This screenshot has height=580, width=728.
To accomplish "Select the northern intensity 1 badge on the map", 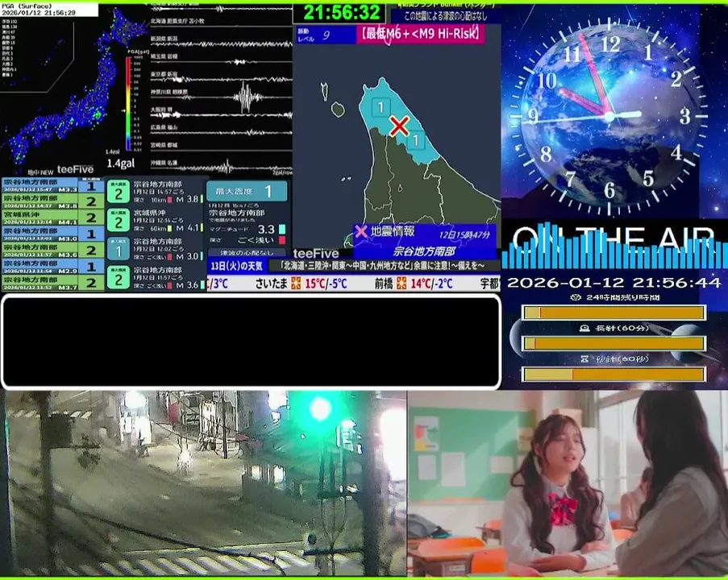I will (x=381, y=107).
